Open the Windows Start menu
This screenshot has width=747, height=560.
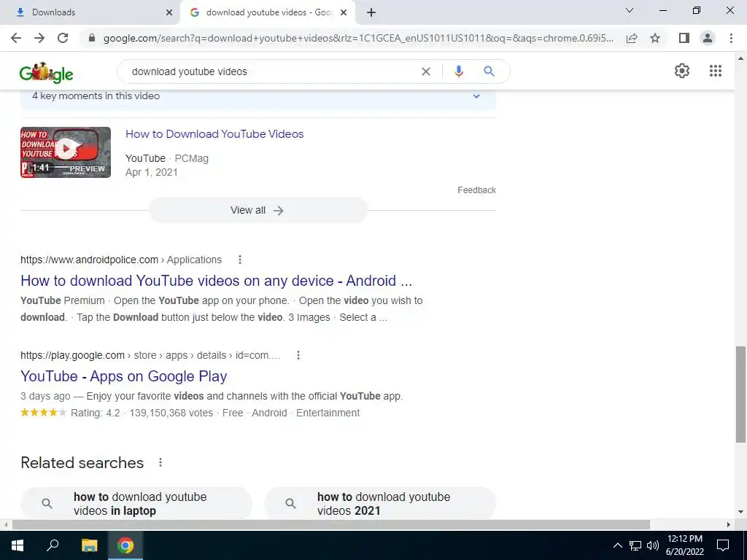pyautogui.click(x=18, y=545)
